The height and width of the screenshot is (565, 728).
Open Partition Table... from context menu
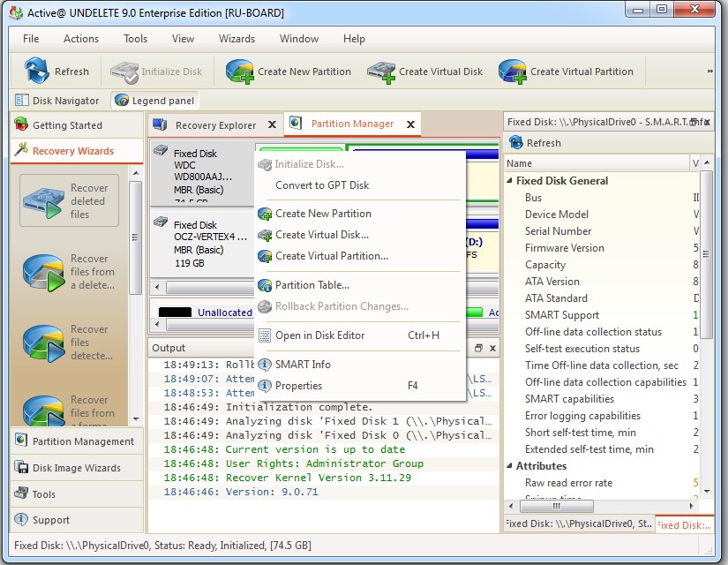[x=360, y=285]
